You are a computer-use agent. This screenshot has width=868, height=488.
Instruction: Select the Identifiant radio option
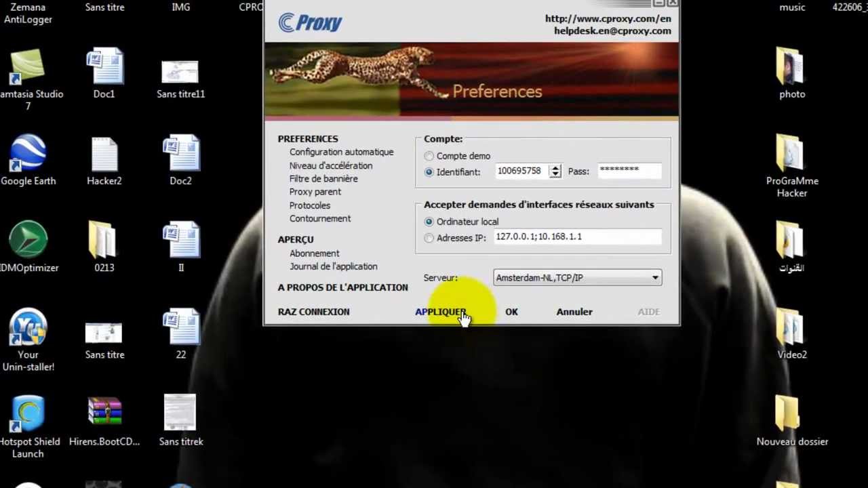point(429,172)
